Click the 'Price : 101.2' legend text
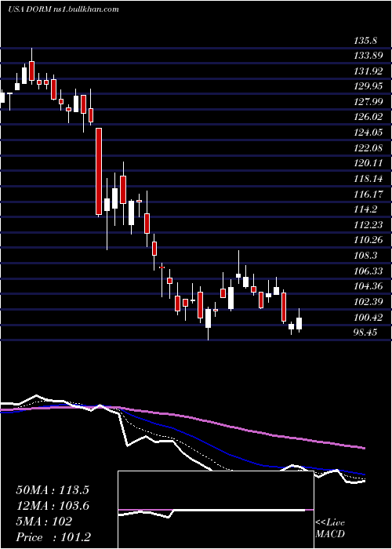This screenshot has width=392, height=549. (54, 537)
